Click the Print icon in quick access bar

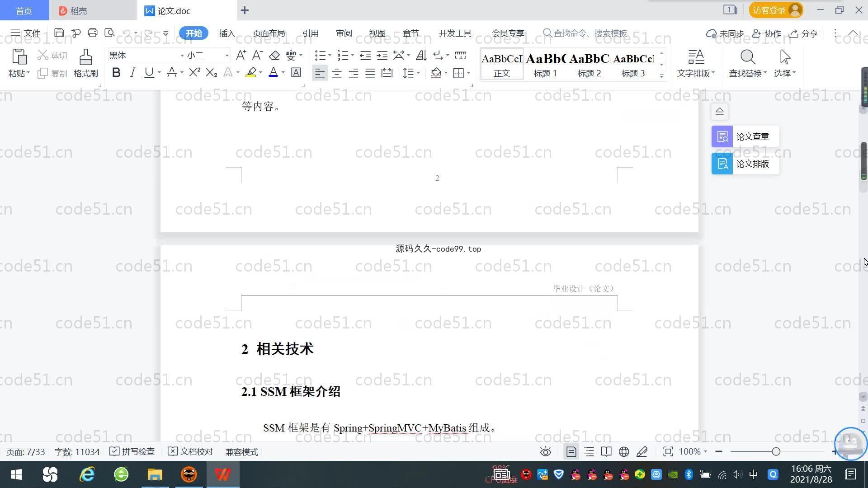point(93,33)
